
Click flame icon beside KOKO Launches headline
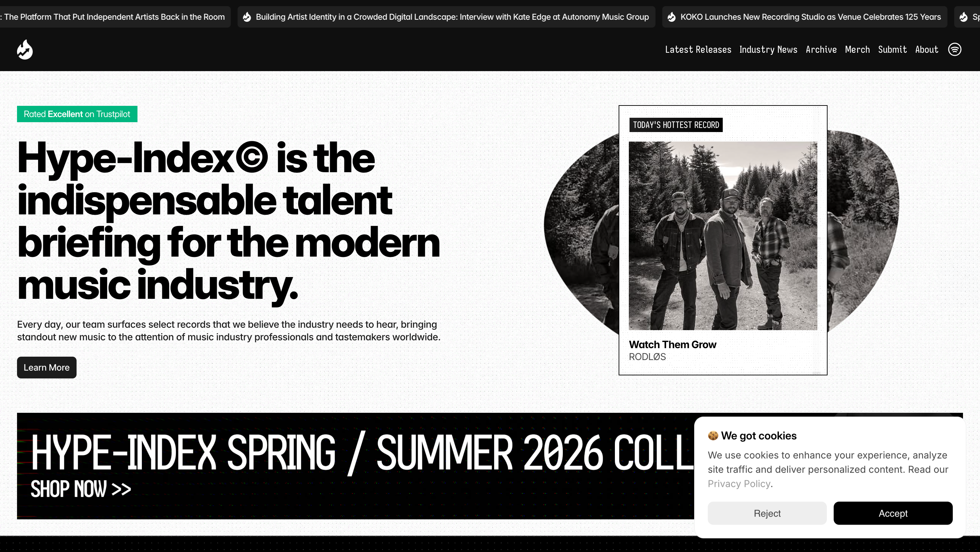671,17
